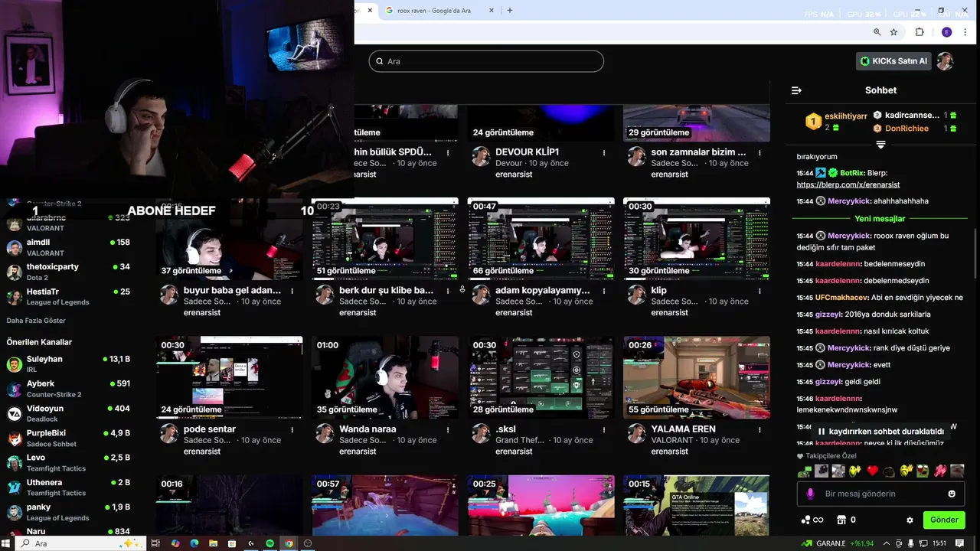Open Videoyun recommended channel
Screen dimensions: 980x551
point(68,413)
